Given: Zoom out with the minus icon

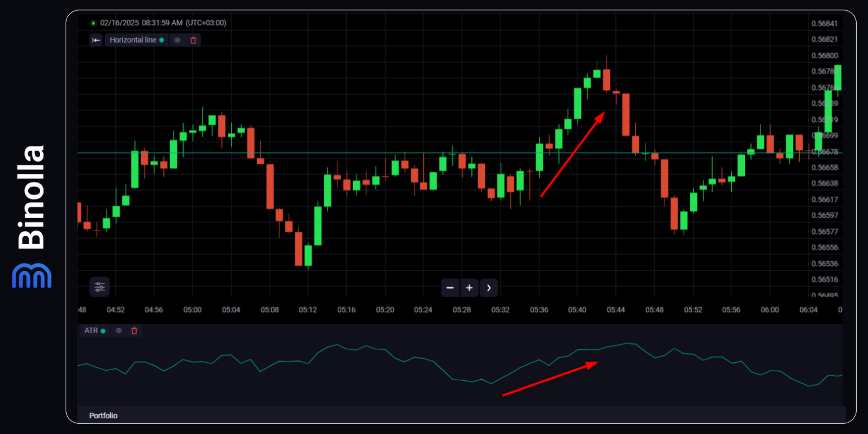Looking at the screenshot, I should click(x=450, y=288).
